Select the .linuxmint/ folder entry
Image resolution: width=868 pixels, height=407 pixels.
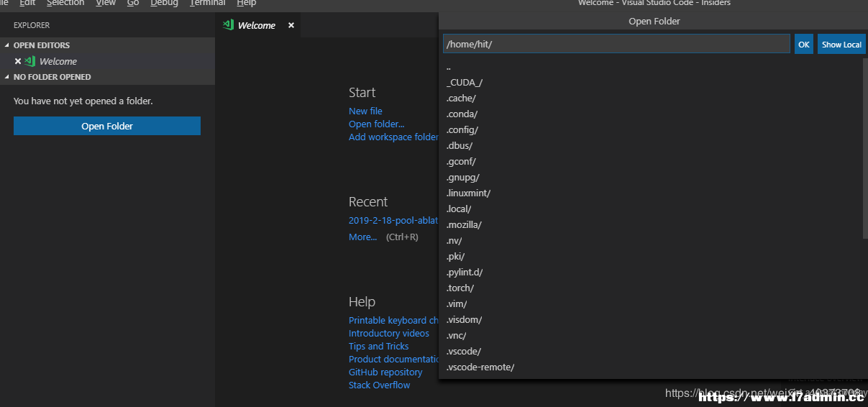click(x=651, y=193)
